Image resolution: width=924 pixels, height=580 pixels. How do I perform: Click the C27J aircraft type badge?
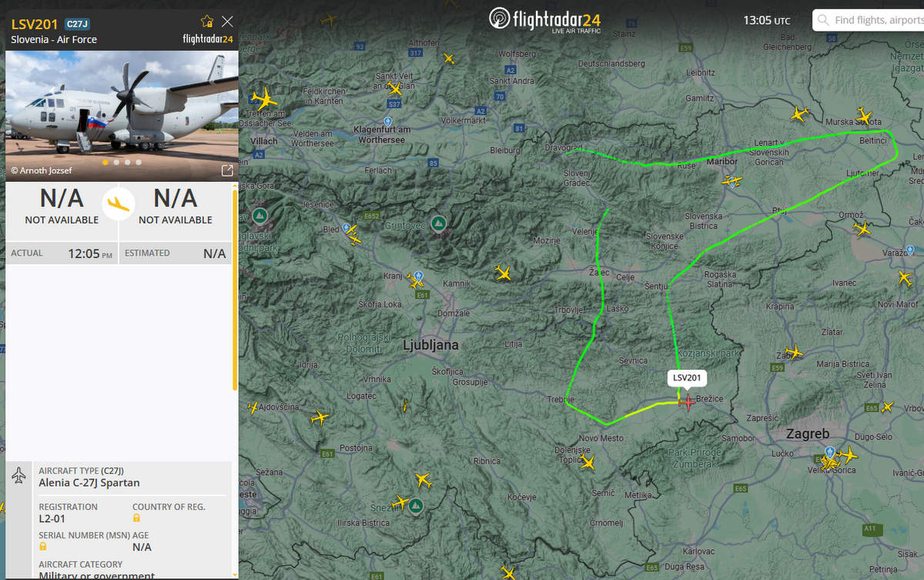click(76, 24)
